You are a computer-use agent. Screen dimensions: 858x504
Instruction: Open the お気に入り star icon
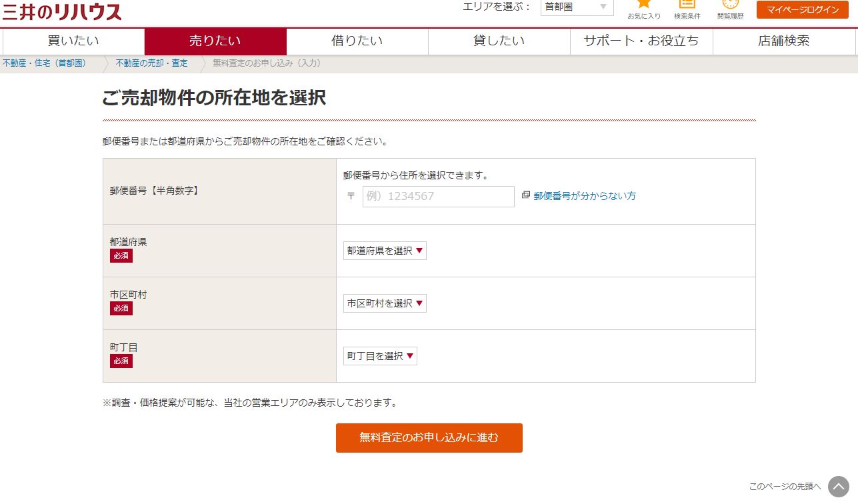point(643,4)
